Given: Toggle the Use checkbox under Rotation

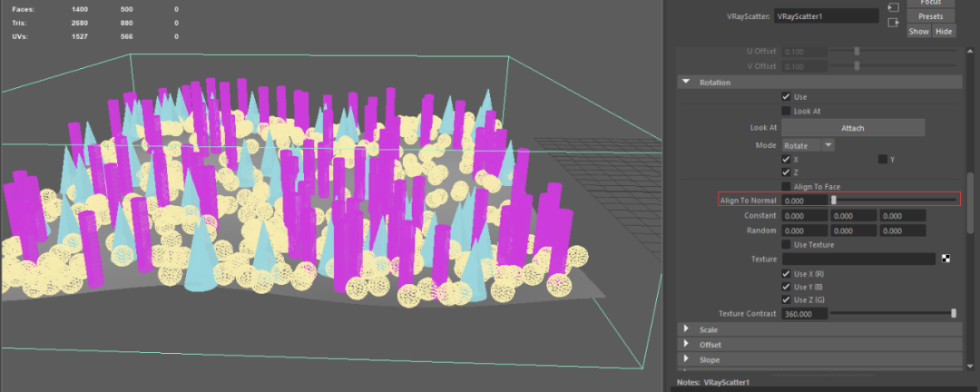Looking at the screenshot, I should pos(786,96).
